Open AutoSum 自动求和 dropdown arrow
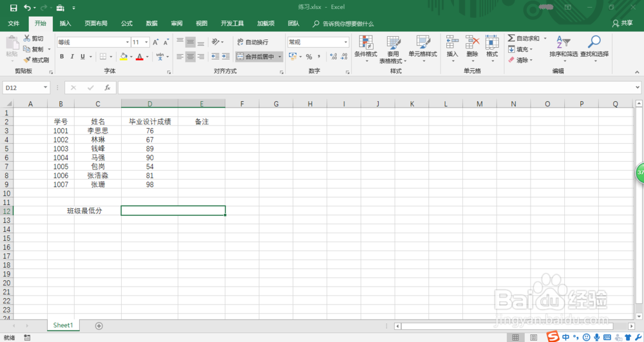644x342 pixels. [x=545, y=38]
